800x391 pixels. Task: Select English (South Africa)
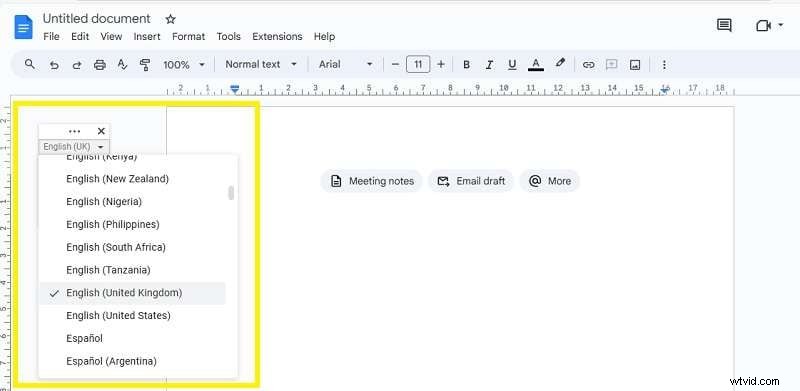[x=132, y=247]
